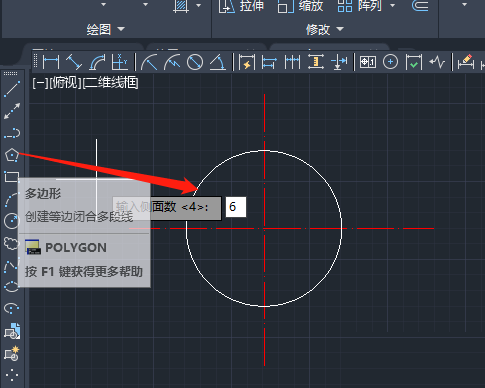Click the Dimension Space icon
The height and width of the screenshot is (388, 485).
coord(315,62)
